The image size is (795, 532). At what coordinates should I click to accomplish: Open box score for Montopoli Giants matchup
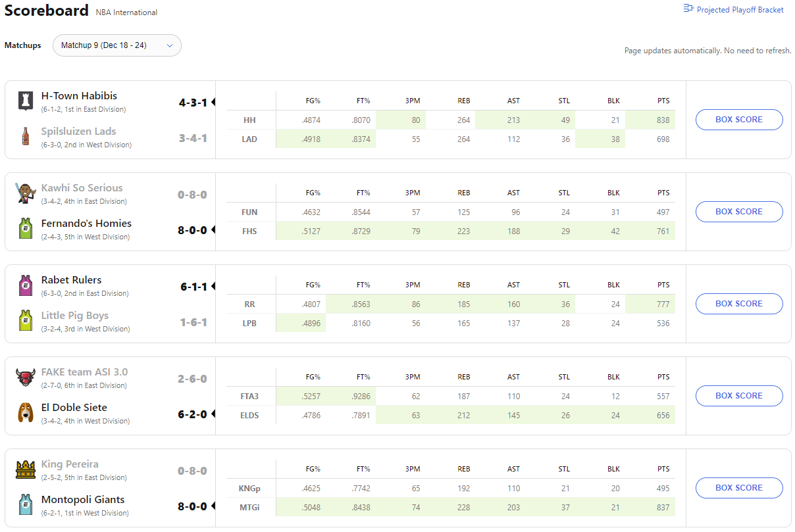738,488
